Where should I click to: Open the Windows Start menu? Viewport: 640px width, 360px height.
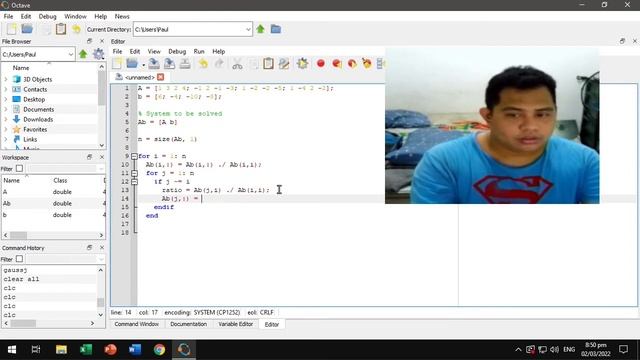tap(12, 349)
